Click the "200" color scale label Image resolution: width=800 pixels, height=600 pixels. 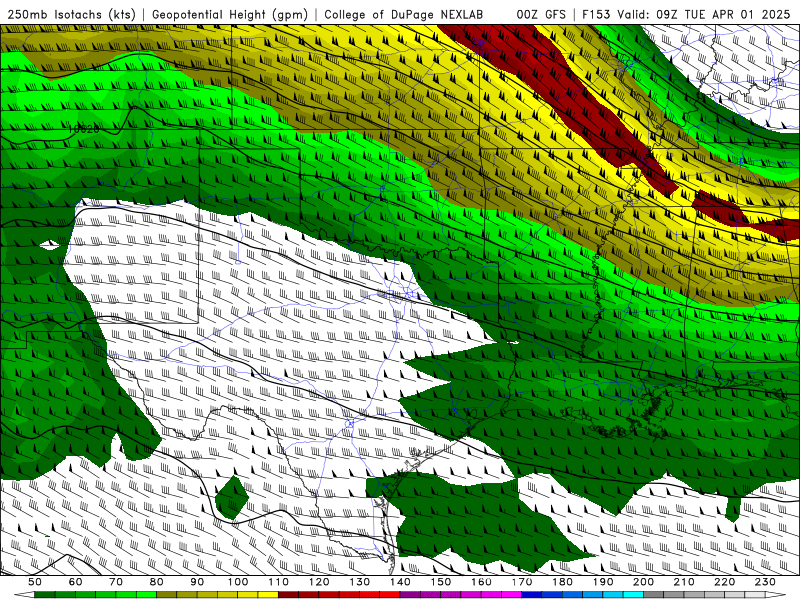click(x=643, y=582)
